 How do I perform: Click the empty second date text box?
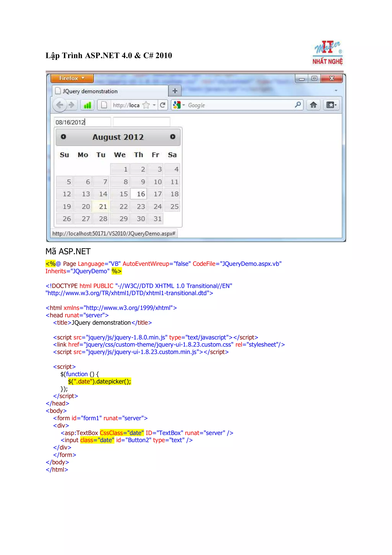(x=141, y=122)
